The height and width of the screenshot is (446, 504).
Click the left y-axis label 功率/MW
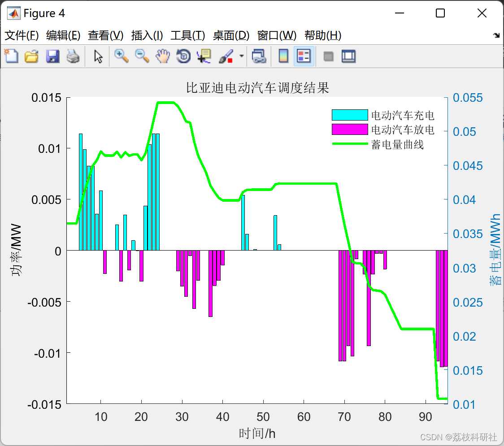(16, 250)
